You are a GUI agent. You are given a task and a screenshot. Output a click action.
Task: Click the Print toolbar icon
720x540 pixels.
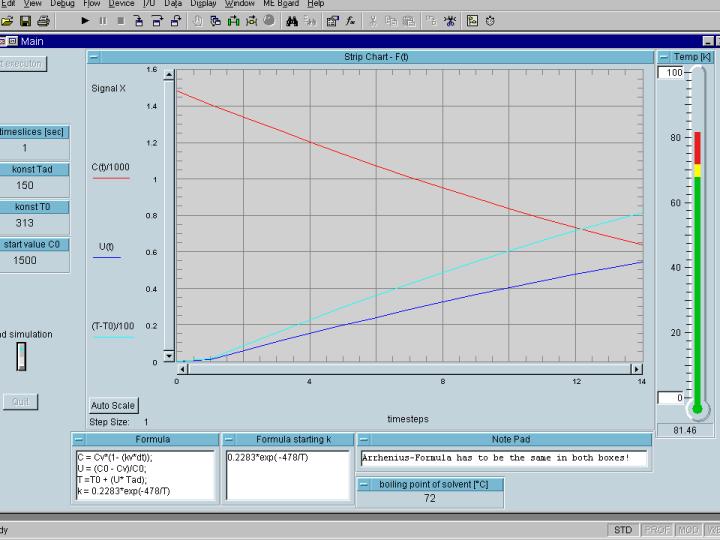point(43,20)
